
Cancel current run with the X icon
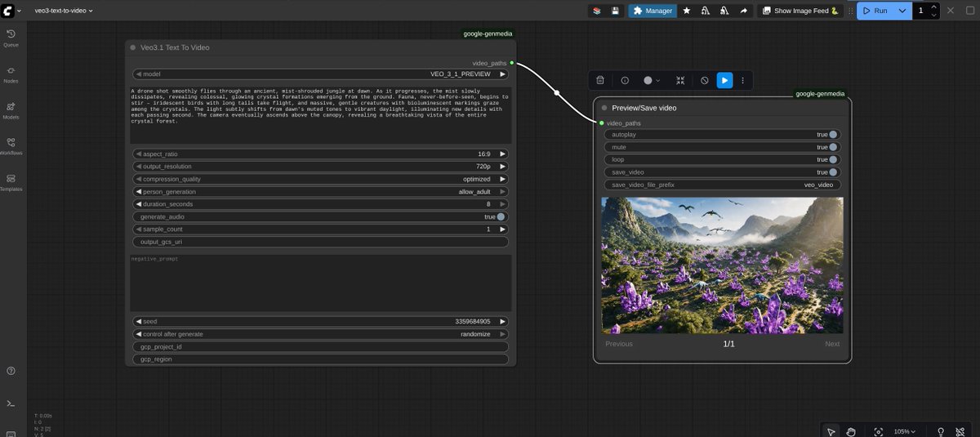(x=950, y=11)
